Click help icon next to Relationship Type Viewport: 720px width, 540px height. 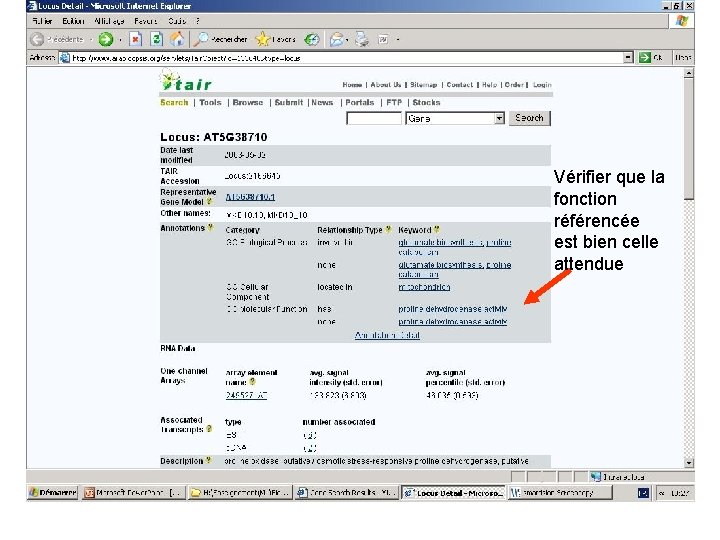point(388,229)
